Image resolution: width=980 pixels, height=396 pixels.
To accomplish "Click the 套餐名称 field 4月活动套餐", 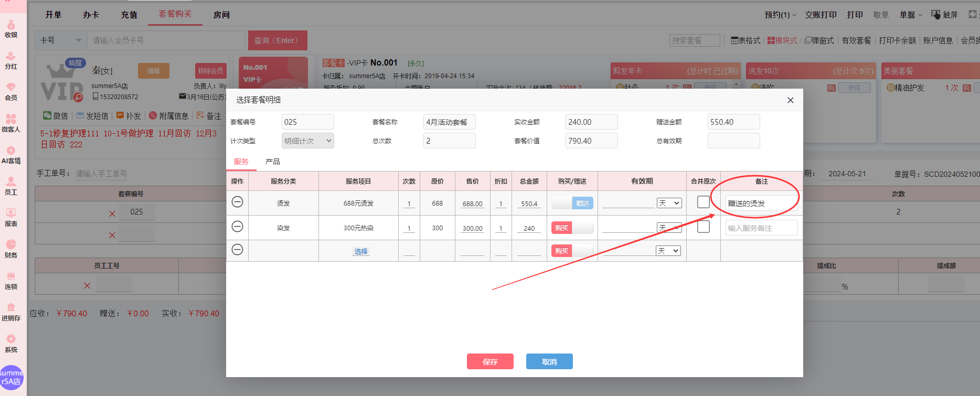I will (450, 122).
